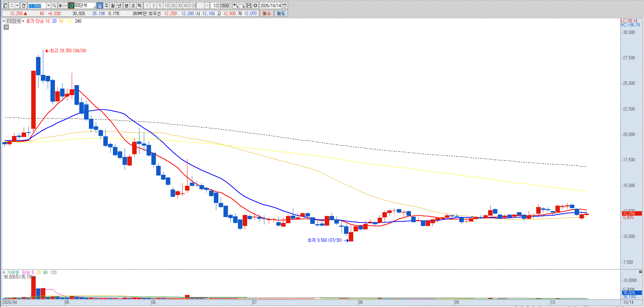Click the small square before 거래량 label

pyautogui.click(x=4, y=272)
